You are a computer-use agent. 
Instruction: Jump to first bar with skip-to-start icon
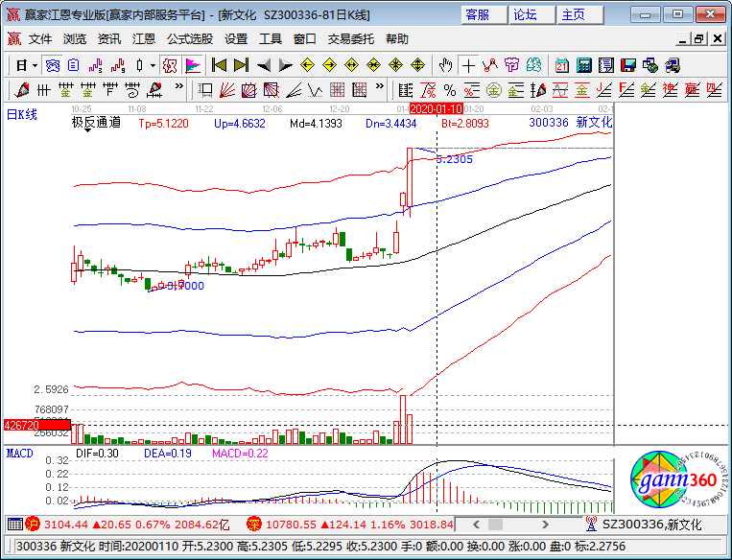tap(219, 65)
